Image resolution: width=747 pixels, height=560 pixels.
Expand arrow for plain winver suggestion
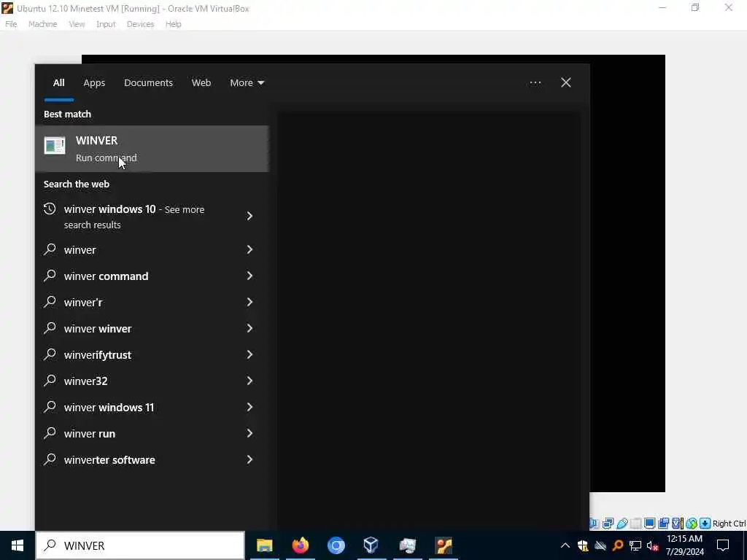click(249, 249)
